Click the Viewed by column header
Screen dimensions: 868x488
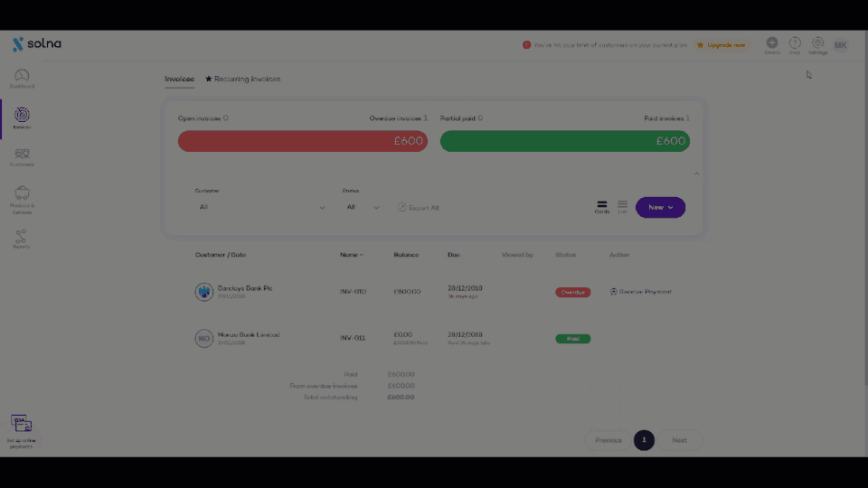(517, 255)
